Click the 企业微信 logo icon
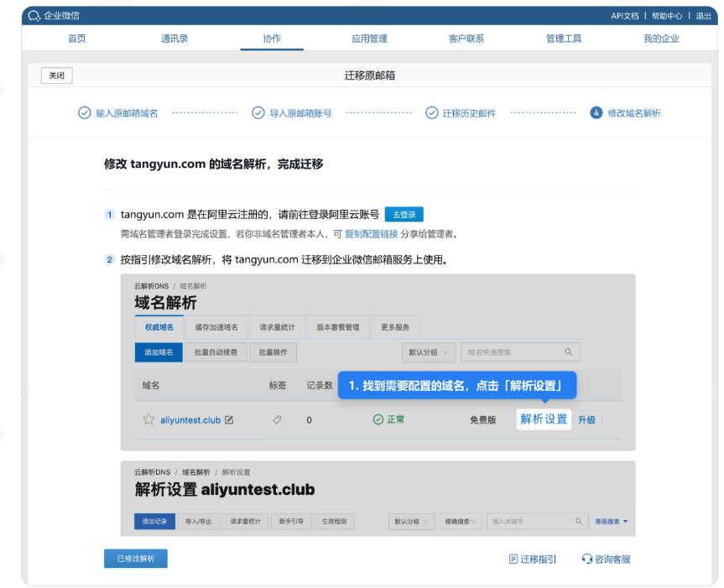 tap(34, 14)
